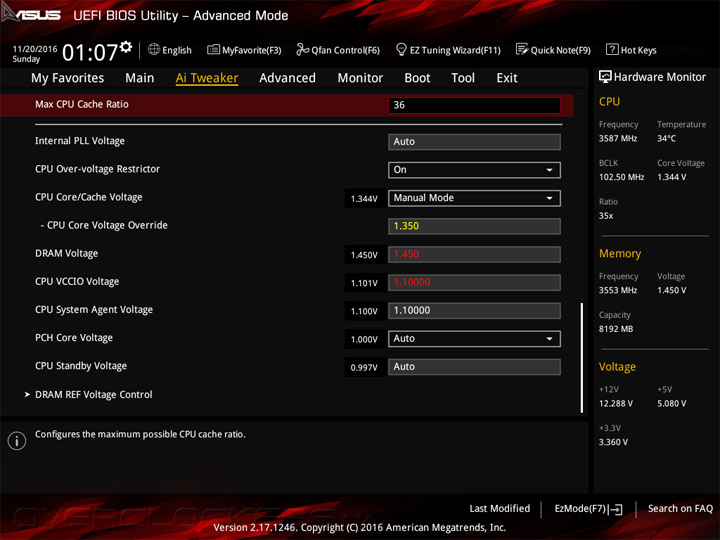The height and width of the screenshot is (540, 720).
Task: Open the Tool tab
Action: 463,78
